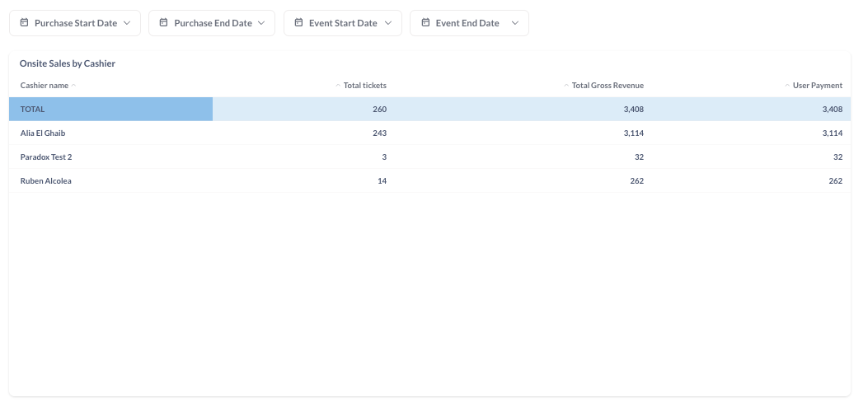Click Paradox Test 2 user payment 32
The image size is (868, 416).
838,157
